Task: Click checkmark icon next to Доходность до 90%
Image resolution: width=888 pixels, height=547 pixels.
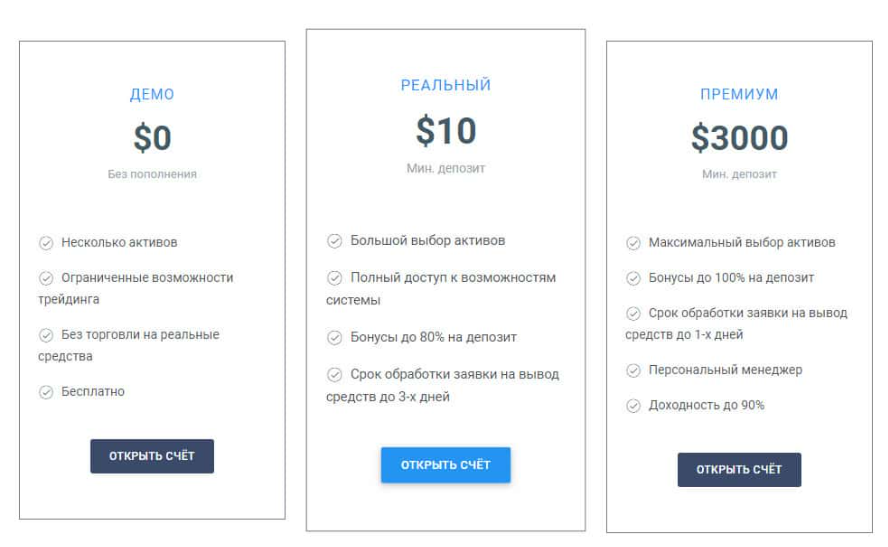Action: [x=633, y=405]
